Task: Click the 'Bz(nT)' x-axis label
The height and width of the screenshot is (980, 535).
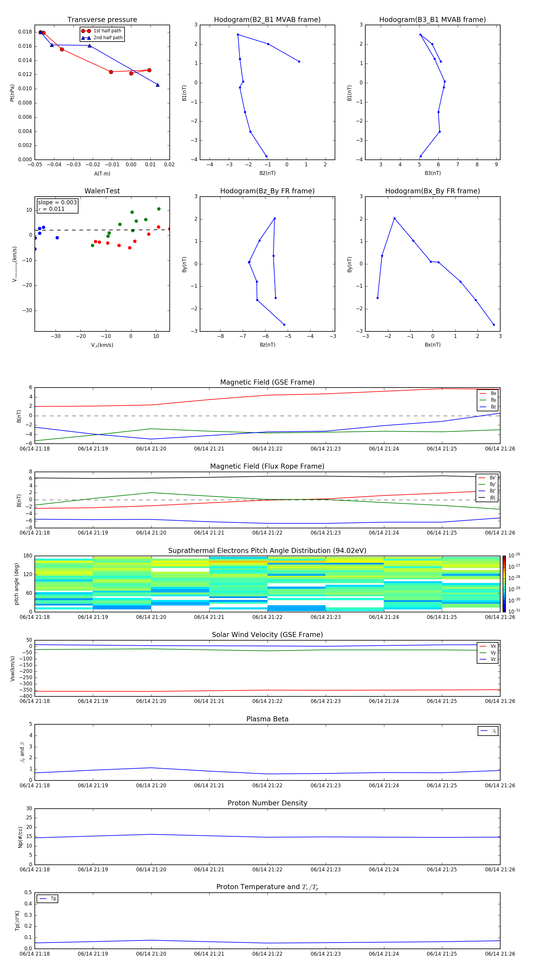Action: [x=267, y=345]
